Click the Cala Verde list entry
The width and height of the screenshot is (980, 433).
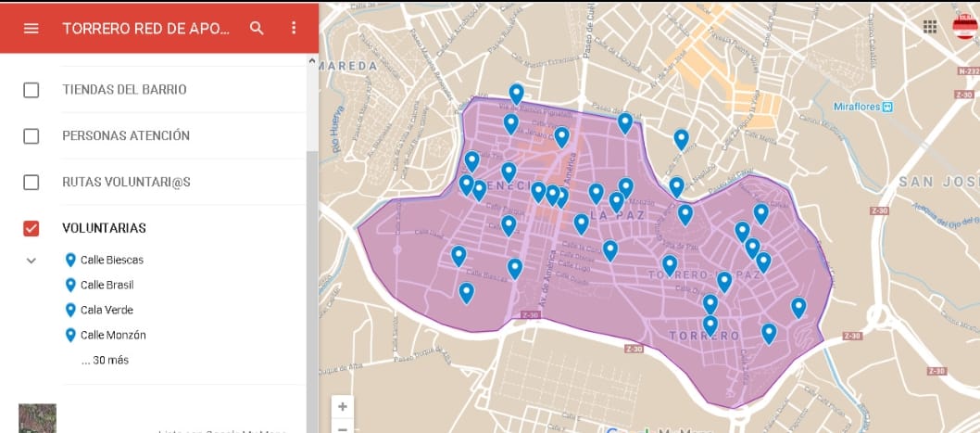(x=106, y=310)
